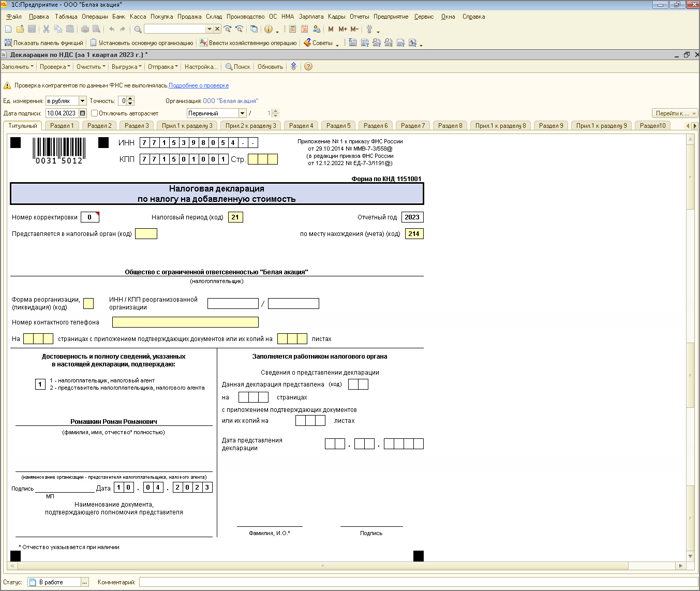Open the Файл menu

[x=14, y=17]
